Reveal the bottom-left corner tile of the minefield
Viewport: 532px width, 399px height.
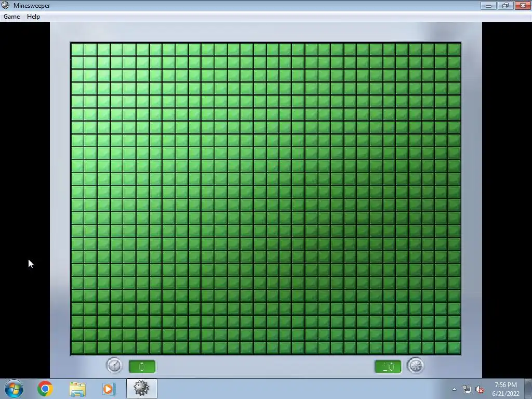coord(77,348)
